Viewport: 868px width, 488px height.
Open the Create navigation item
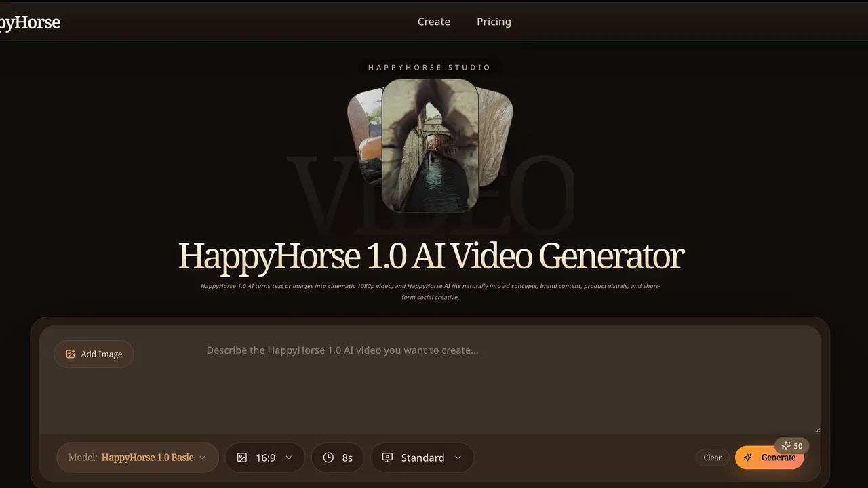434,22
